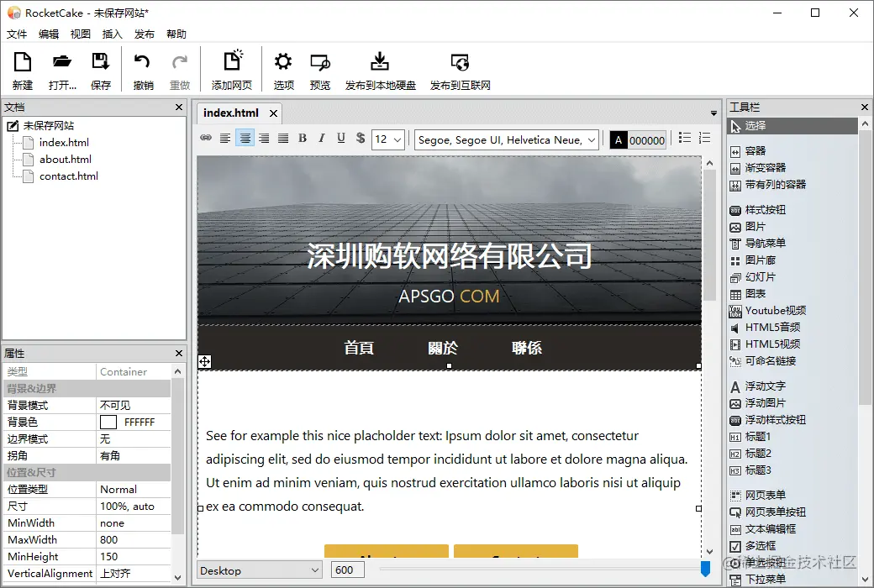Switch to the index.html tab
874x588 pixels.
(x=231, y=113)
